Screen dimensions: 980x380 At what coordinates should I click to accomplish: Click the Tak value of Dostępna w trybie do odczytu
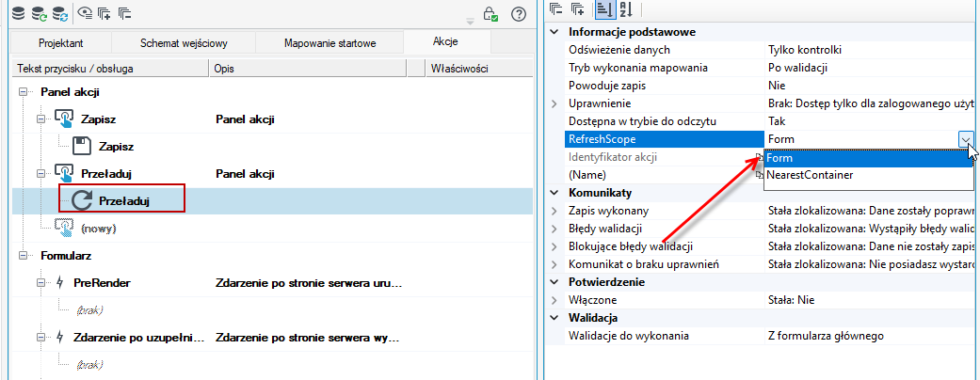pos(872,121)
